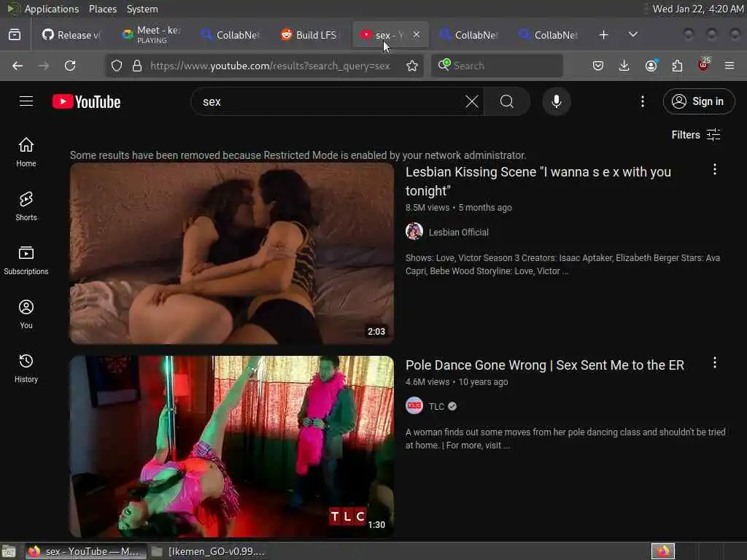Image resolution: width=747 pixels, height=560 pixels.
Task: Open the Firefox View button
Action: [x=15, y=35]
